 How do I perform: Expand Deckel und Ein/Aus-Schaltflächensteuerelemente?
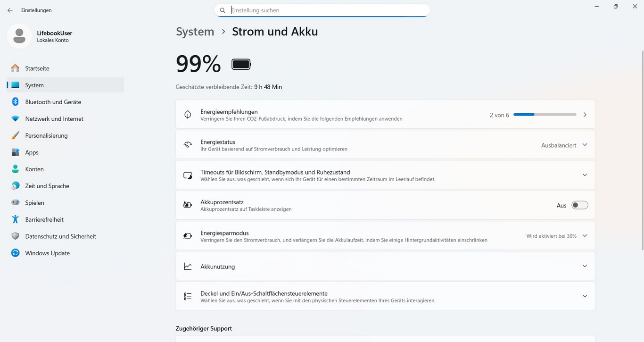585,296
